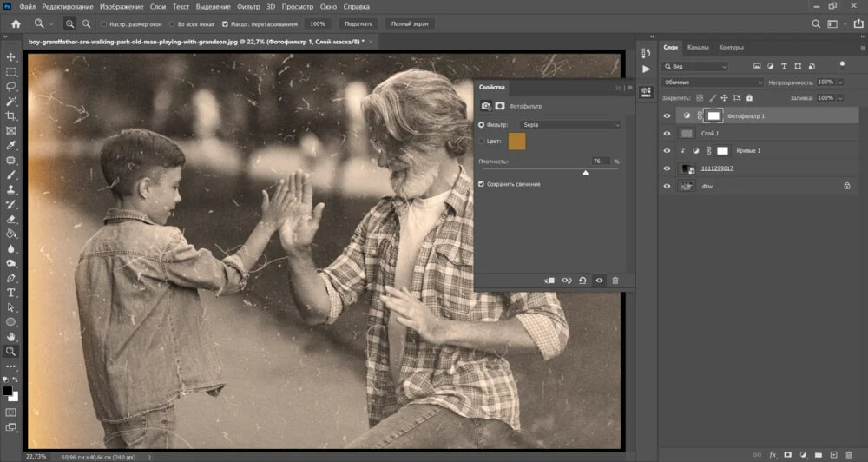Screen dimensions: 868x462
Task: Click the zoom out magnifier icon
Action: (x=85, y=23)
